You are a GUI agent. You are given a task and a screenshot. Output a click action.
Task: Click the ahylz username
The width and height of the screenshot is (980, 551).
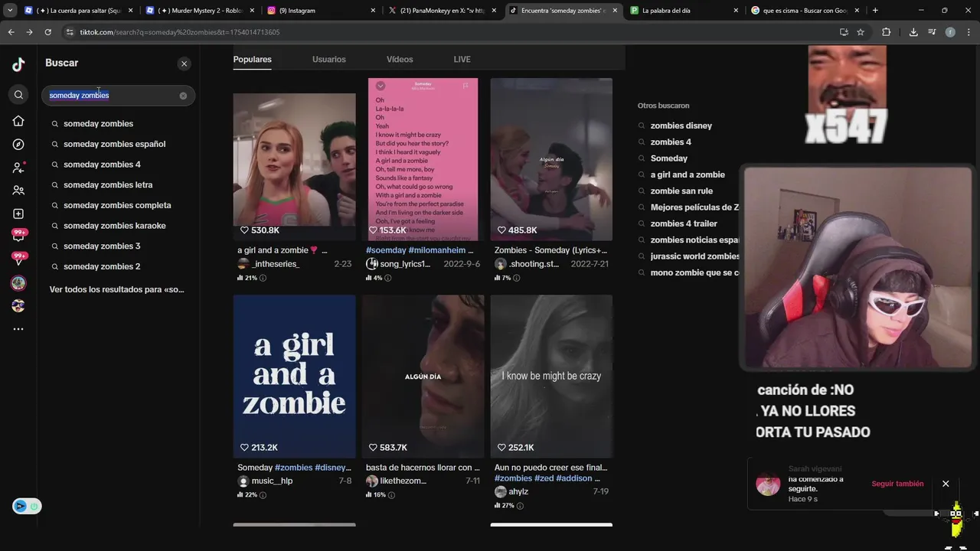pyautogui.click(x=518, y=492)
